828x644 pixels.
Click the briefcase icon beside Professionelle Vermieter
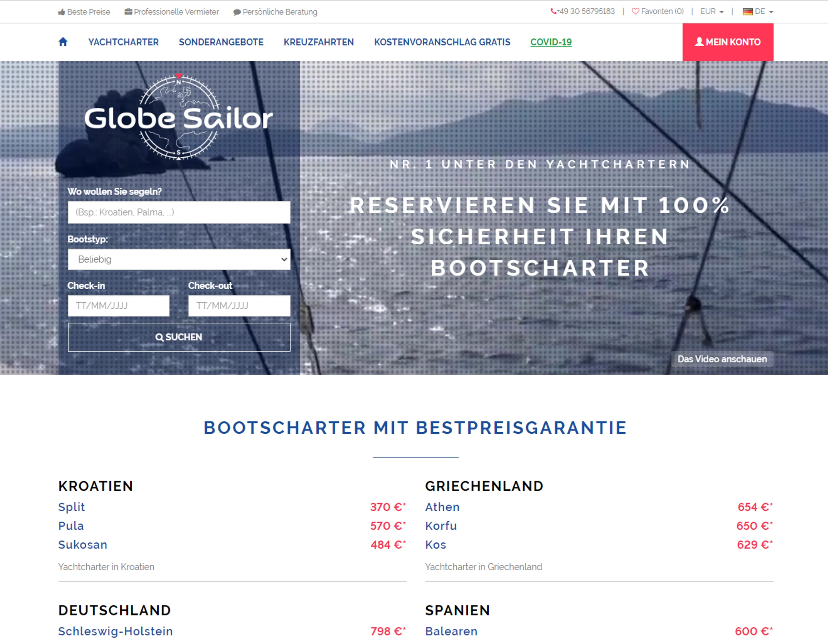[x=128, y=12]
